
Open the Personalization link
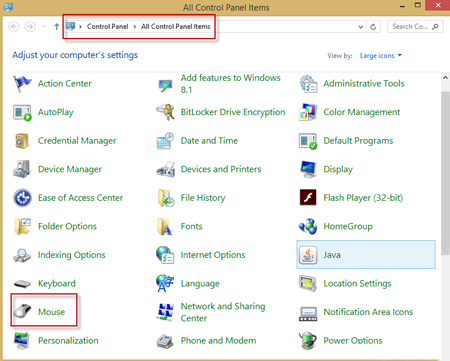click(68, 340)
